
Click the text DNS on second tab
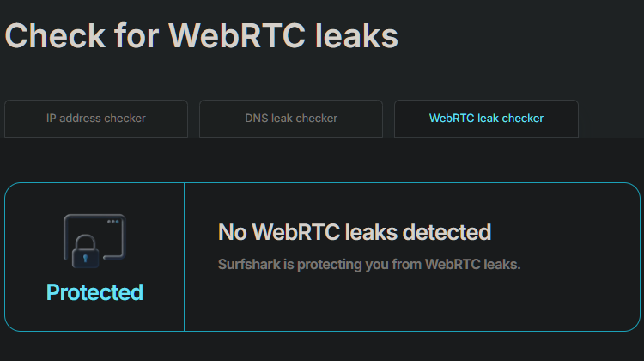257,119
